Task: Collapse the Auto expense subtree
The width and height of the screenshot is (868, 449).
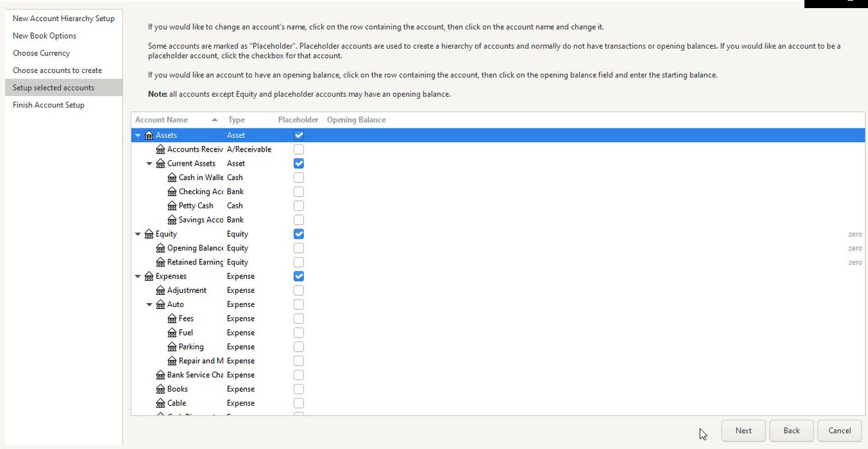Action: click(150, 305)
